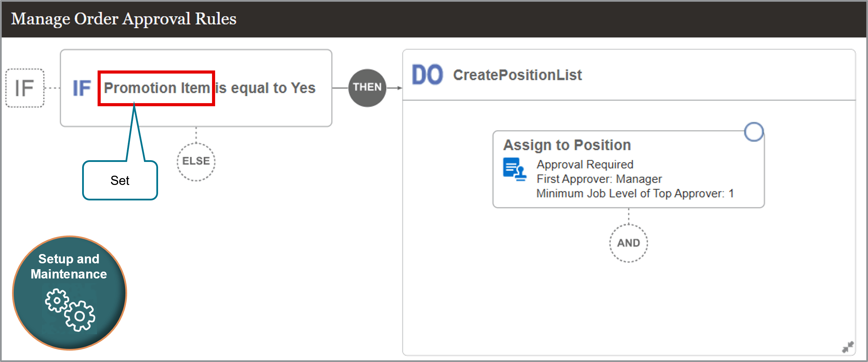The width and height of the screenshot is (868, 362).
Task: Click the Assign to Position heading
Action: click(567, 145)
